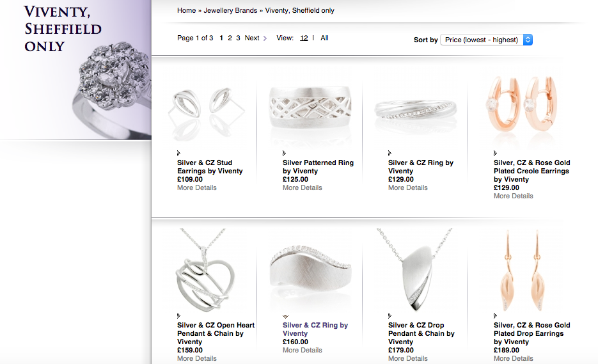The image size is (598, 364).
Task: Click More Details for Drop Pendant & Chain
Action: [x=408, y=359]
